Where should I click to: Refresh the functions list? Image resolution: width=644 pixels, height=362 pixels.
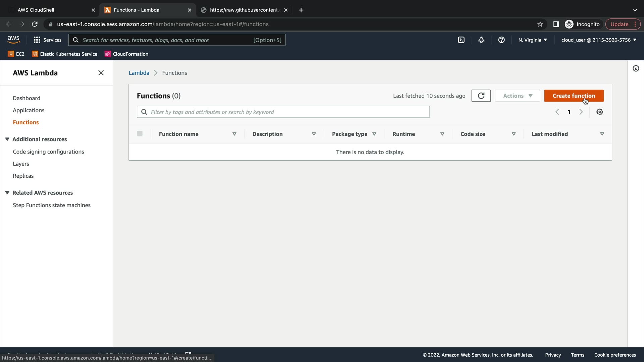(x=481, y=96)
